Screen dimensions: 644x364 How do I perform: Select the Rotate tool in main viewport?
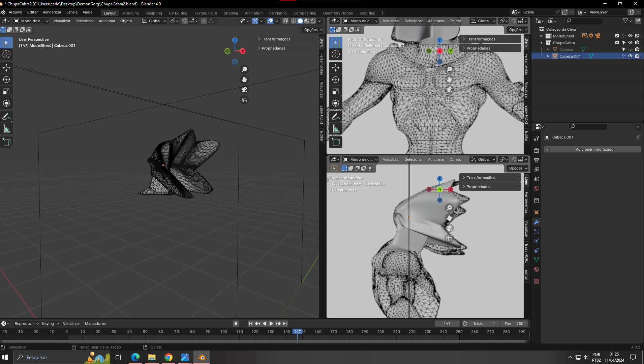[x=6, y=80]
